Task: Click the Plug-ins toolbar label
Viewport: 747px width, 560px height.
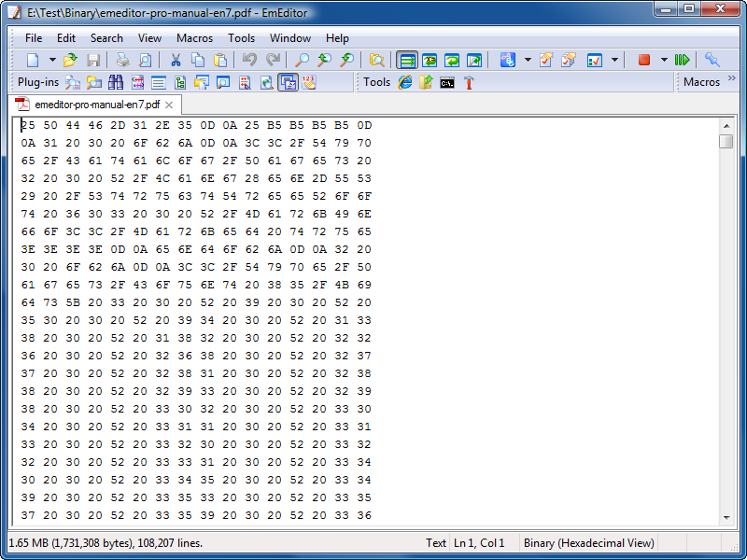Action: click(38, 82)
